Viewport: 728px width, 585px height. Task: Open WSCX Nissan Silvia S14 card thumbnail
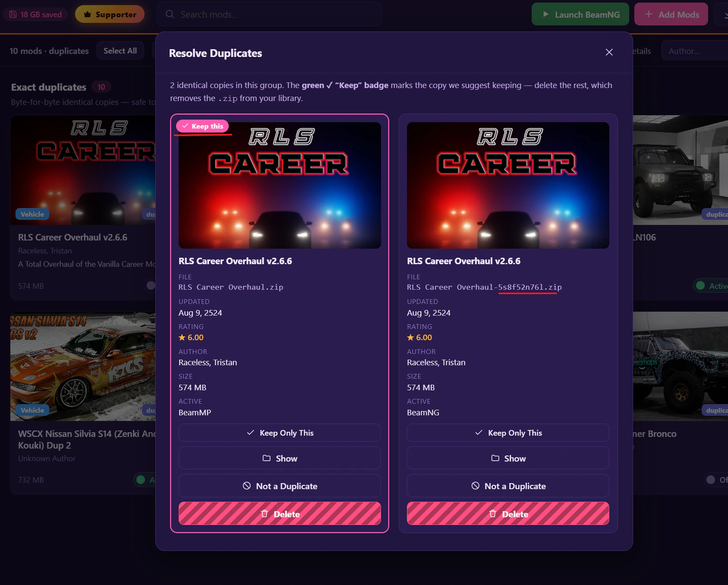pos(83,366)
